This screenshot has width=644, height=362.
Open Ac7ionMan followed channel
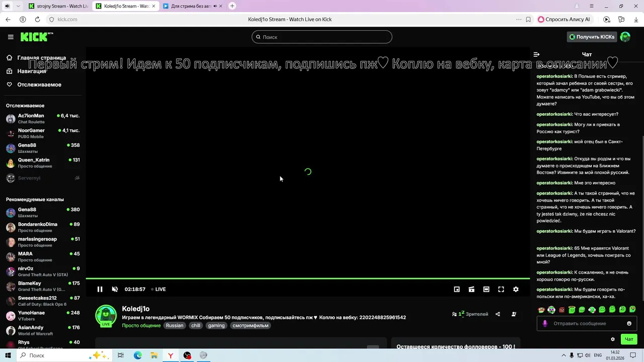coord(43,119)
